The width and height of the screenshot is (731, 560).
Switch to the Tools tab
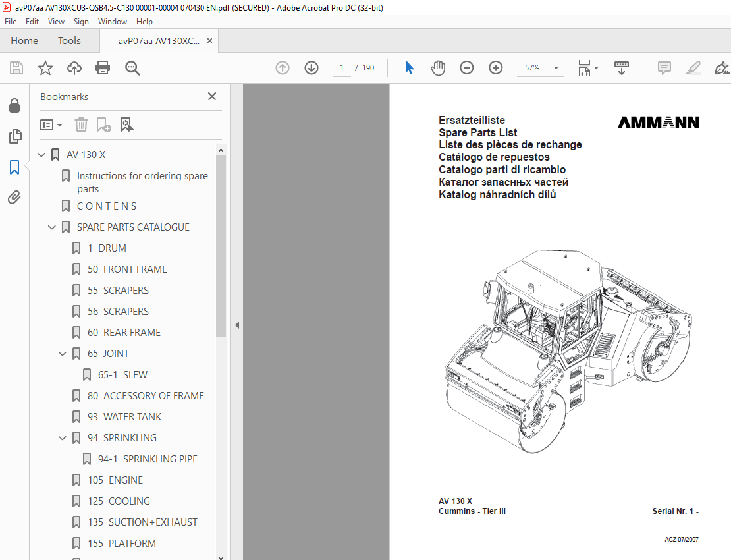[x=69, y=41]
